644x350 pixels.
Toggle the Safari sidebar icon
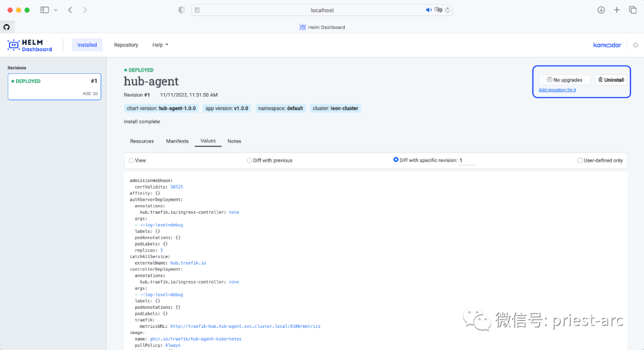[44, 10]
